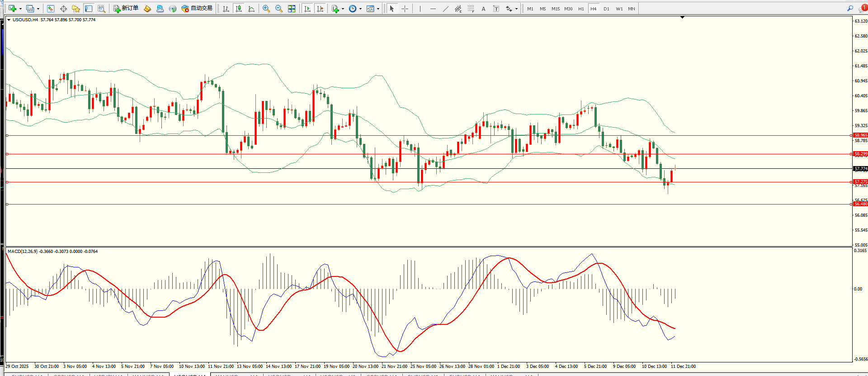Open search with the magnifier icon
The height and width of the screenshot is (376, 868).
(850, 8)
